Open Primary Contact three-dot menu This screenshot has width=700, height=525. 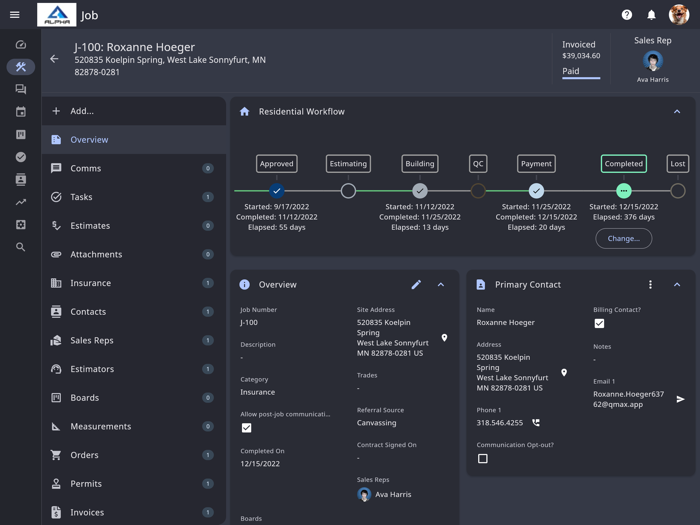point(650,285)
